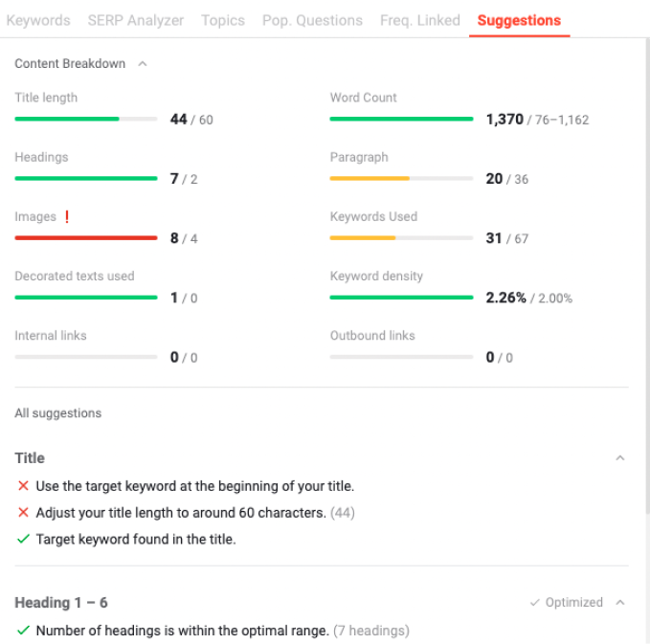This screenshot has width=650, height=644.
Task: Click the red exclamation warning beside Images
Action: click(67, 216)
